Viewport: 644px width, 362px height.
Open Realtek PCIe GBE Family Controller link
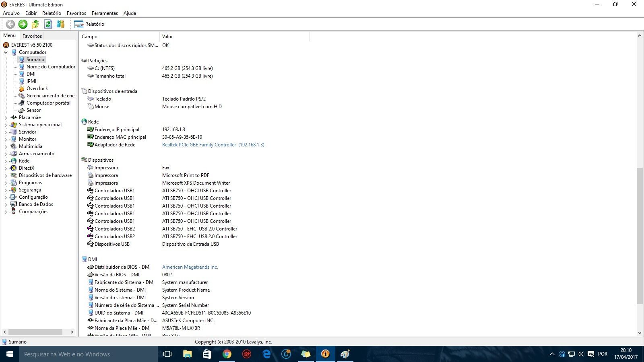pos(213,145)
